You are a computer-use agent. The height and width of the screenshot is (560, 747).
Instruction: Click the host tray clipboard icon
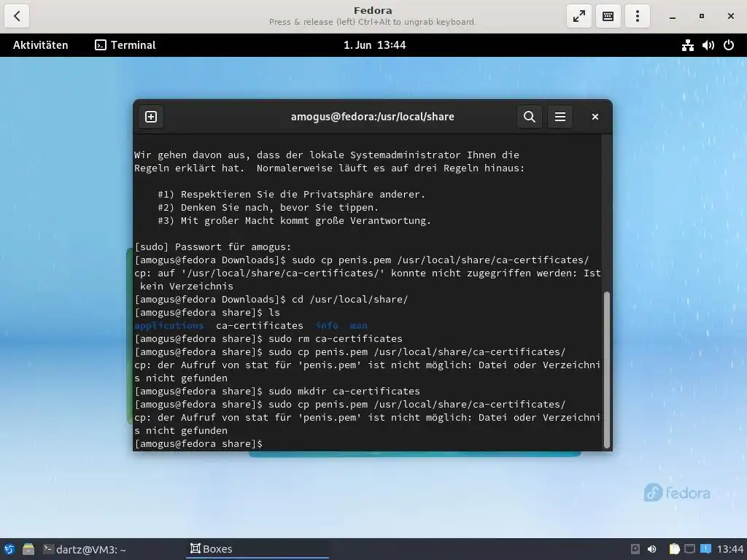674,549
